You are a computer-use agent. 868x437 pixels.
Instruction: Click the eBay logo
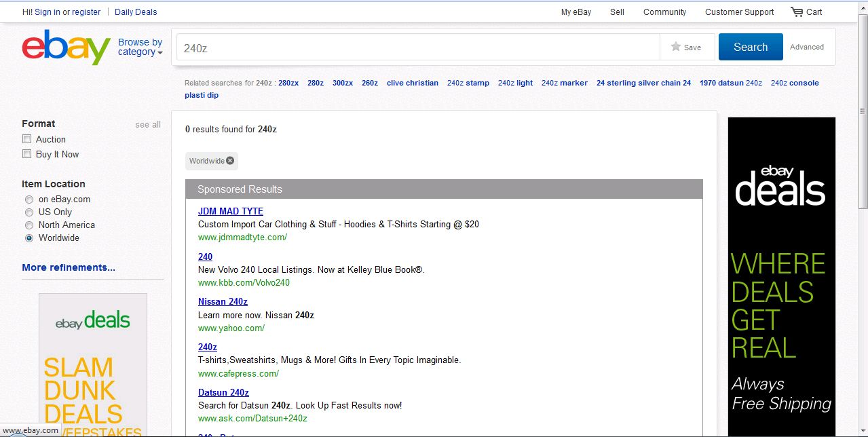click(x=66, y=47)
